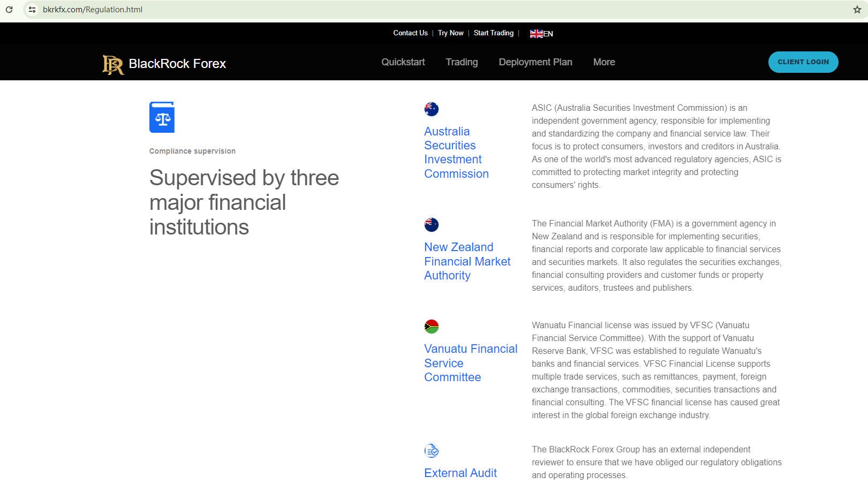
Task: Open the More menu
Action: (x=604, y=62)
